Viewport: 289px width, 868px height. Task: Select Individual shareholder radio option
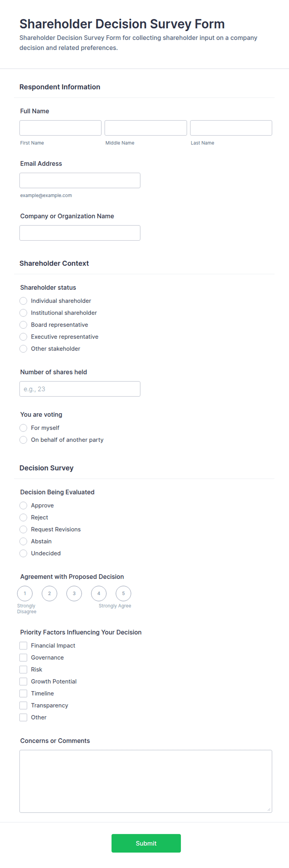23,301
